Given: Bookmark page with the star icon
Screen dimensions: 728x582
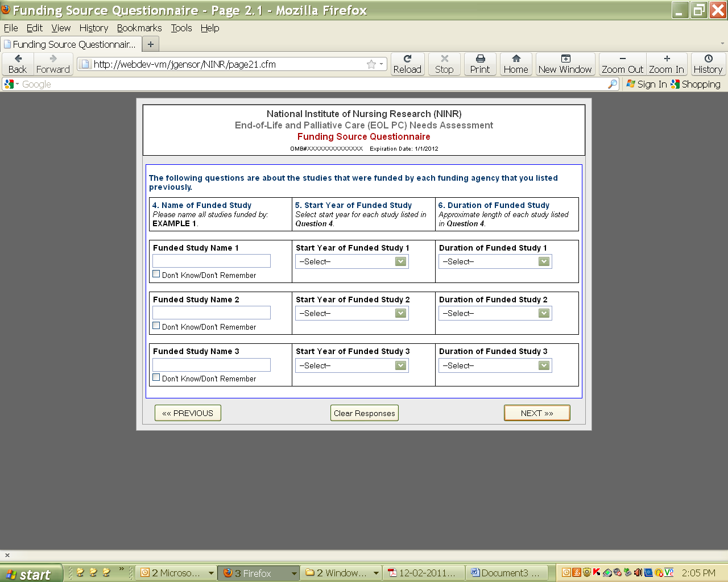Looking at the screenshot, I should tap(371, 64).
